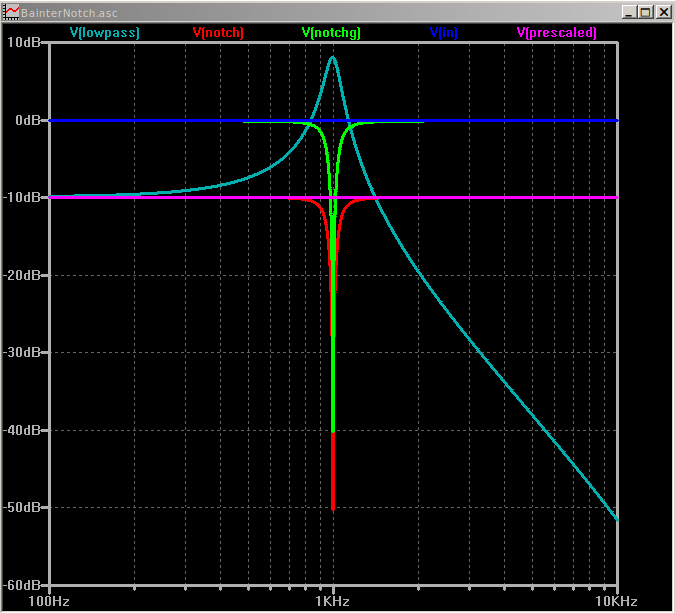Click the 10dB vertical axis label
Viewport: 675px width, 613px height.
[x=24, y=42]
